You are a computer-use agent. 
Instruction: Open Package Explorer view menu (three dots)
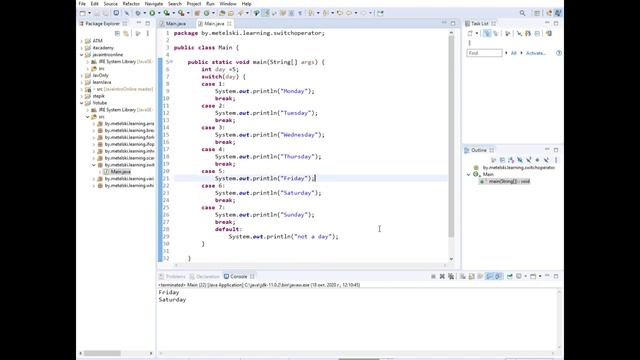coord(147,33)
